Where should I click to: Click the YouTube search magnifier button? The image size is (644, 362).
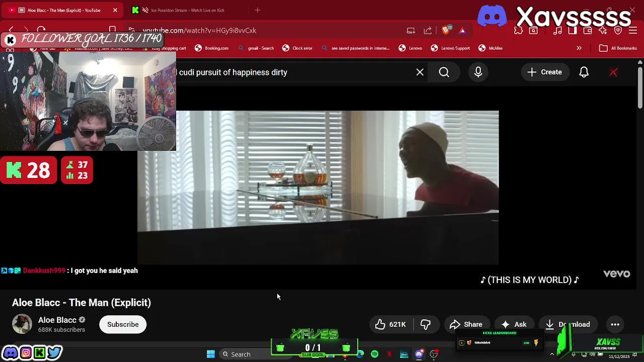pos(444,72)
